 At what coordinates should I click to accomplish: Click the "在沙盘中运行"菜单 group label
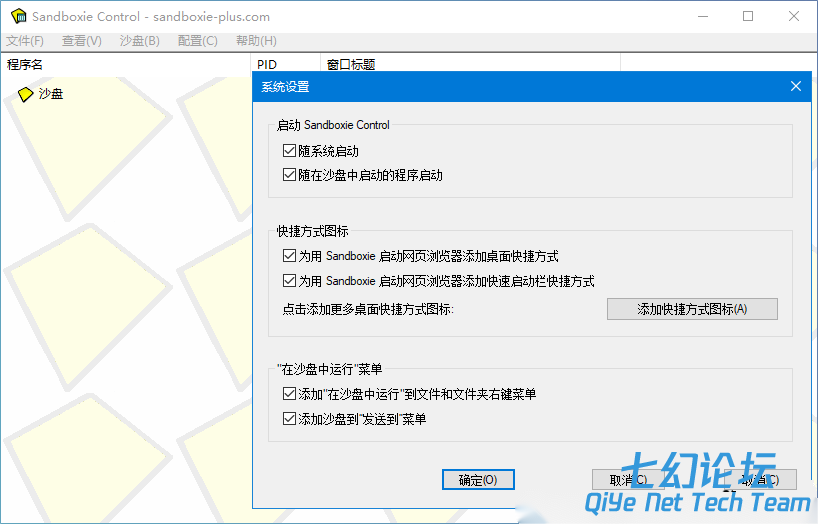click(x=330, y=370)
